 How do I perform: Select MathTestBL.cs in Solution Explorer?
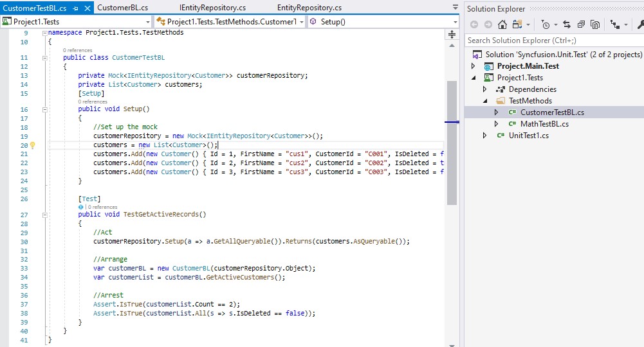(x=544, y=124)
